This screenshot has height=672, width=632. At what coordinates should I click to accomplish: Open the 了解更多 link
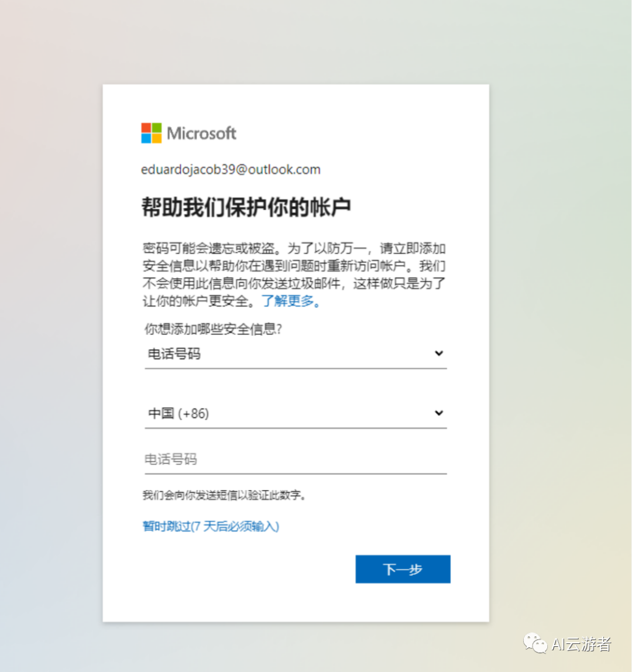[x=291, y=301]
